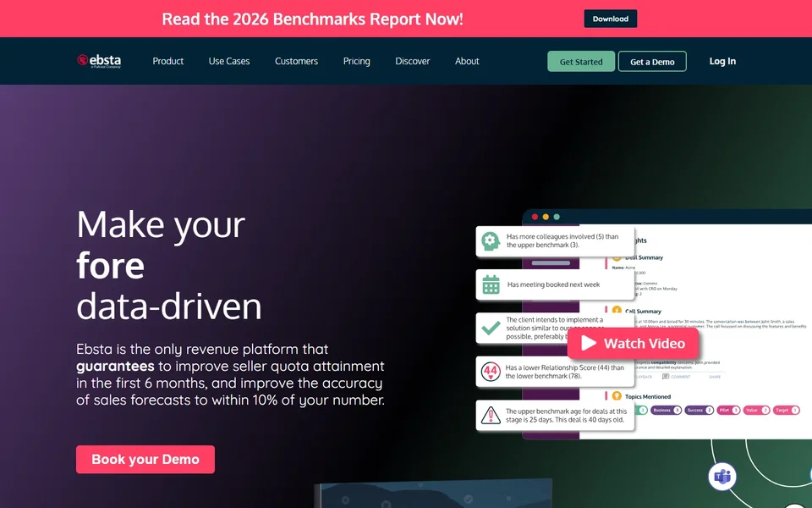Click the green Get Started button
This screenshot has width=812, height=508.
click(581, 62)
